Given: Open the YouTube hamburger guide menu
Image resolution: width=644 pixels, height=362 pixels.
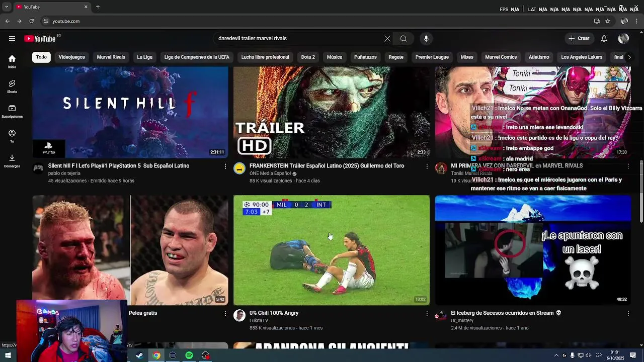Looking at the screenshot, I should [12, 39].
